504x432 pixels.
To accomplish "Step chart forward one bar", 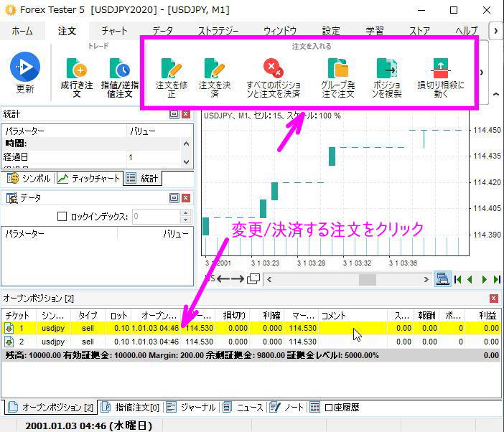I will click(484, 279).
